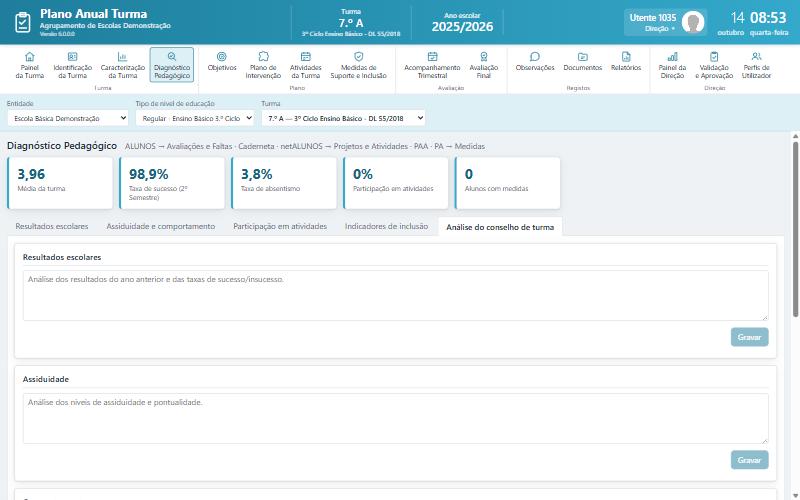The image size is (800, 500).
Task: Select Diagnóstico Pedagógico toolbar item
Action: [x=172, y=65]
